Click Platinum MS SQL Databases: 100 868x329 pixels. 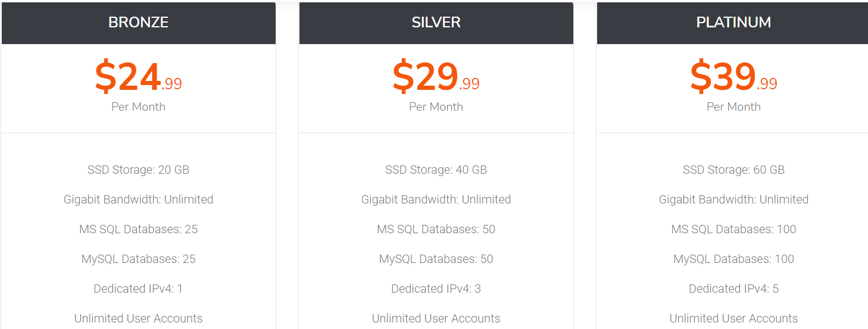733,229
